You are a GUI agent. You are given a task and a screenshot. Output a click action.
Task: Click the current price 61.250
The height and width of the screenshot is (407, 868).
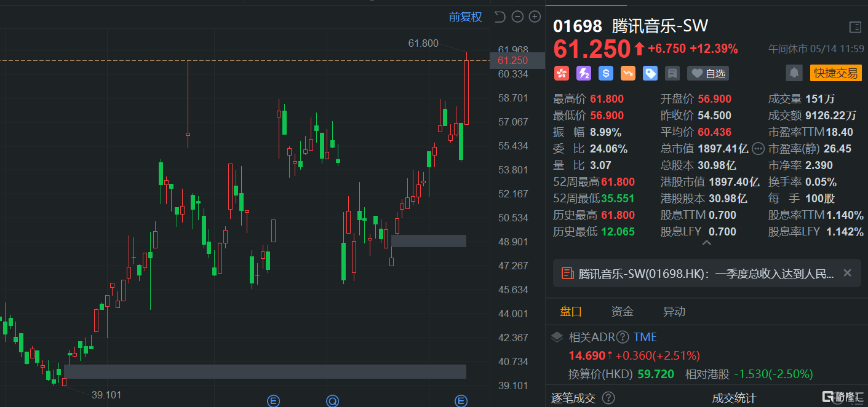pyautogui.click(x=592, y=49)
